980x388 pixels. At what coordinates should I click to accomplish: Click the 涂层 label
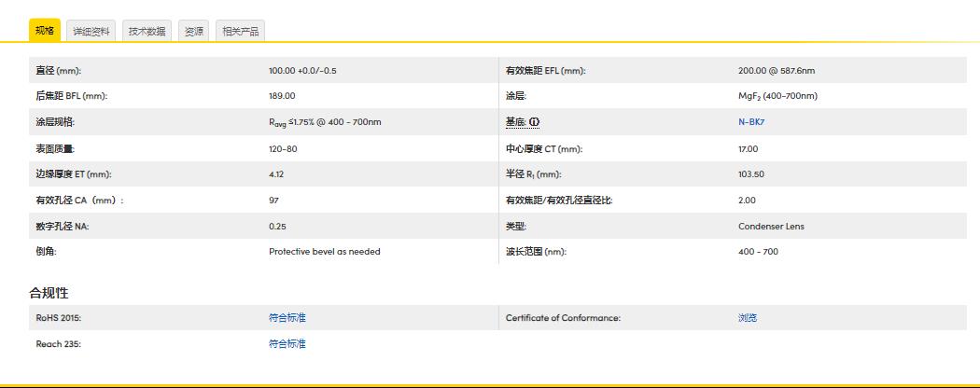click(x=516, y=96)
